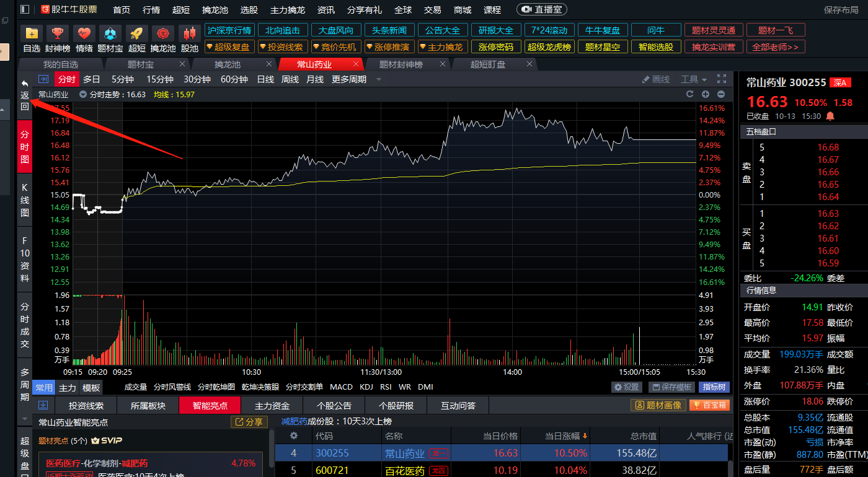Open the 情绪 heart icon
Image resolution: width=868 pixels, height=477 pixels.
(84, 33)
